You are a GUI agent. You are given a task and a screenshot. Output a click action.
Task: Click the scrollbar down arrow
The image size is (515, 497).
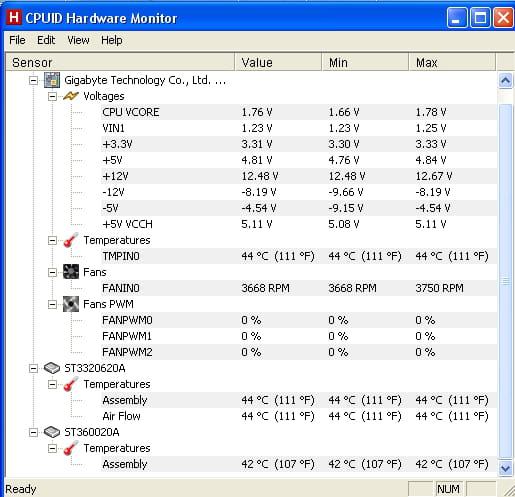click(x=505, y=468)
